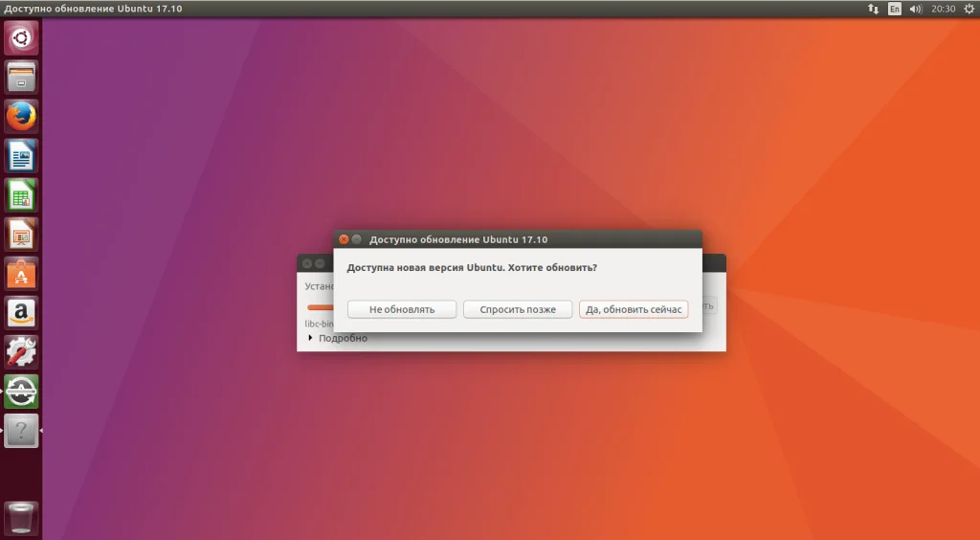Click progress bar in background updater window
The width and height of the screenshot is (980, 540).
(320, 307)
